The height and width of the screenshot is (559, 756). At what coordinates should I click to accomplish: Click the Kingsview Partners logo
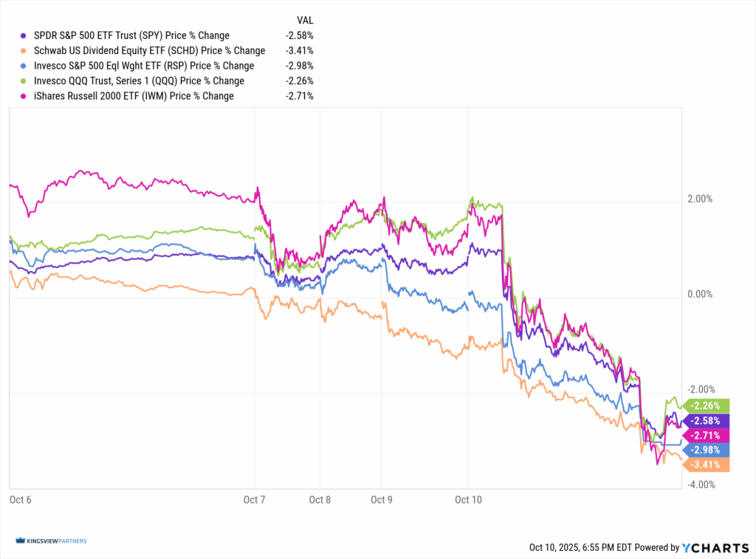point(50,541)
